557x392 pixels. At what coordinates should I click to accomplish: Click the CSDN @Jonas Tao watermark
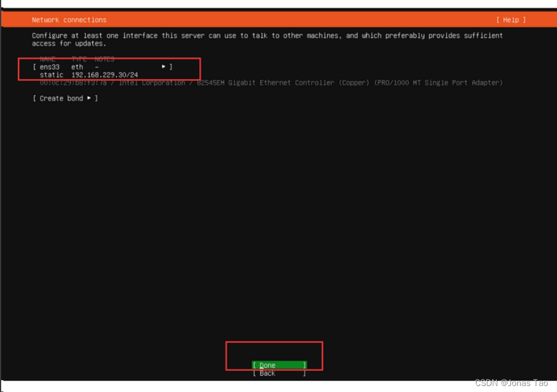coord(511,383)
